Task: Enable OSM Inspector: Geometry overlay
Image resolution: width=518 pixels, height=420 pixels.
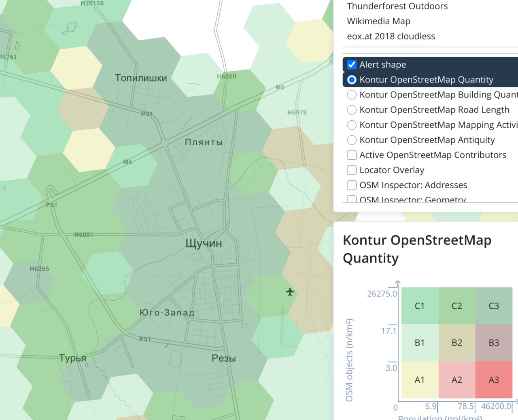Action: [x=352, y=199]
